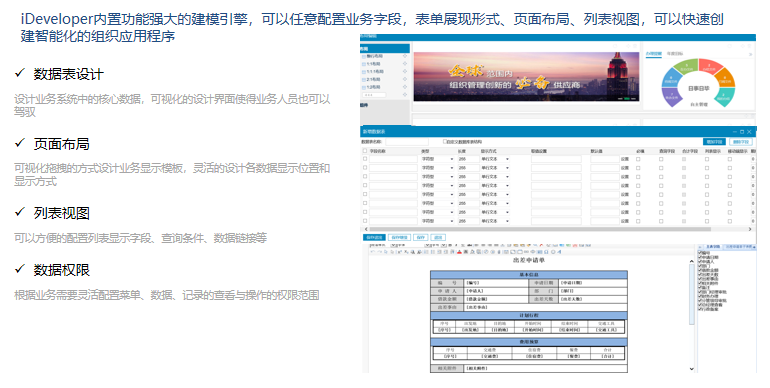Click the move handle beside the 1:1:1布局 item
This screenshot has height=388, width=770.
tap(405, 72)
